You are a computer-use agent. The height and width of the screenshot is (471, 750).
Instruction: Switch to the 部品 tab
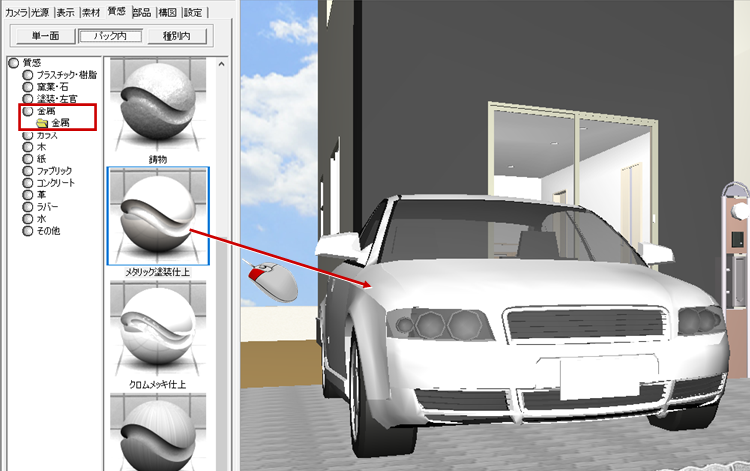(142, 12)
